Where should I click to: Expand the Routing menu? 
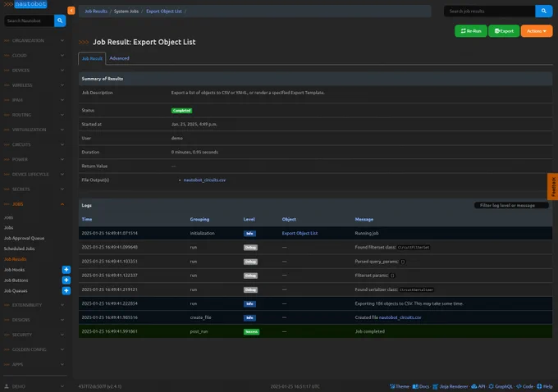coord(34,115)
